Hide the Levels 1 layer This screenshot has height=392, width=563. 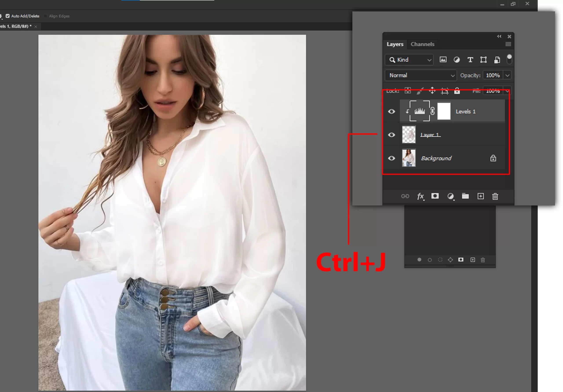391,111
